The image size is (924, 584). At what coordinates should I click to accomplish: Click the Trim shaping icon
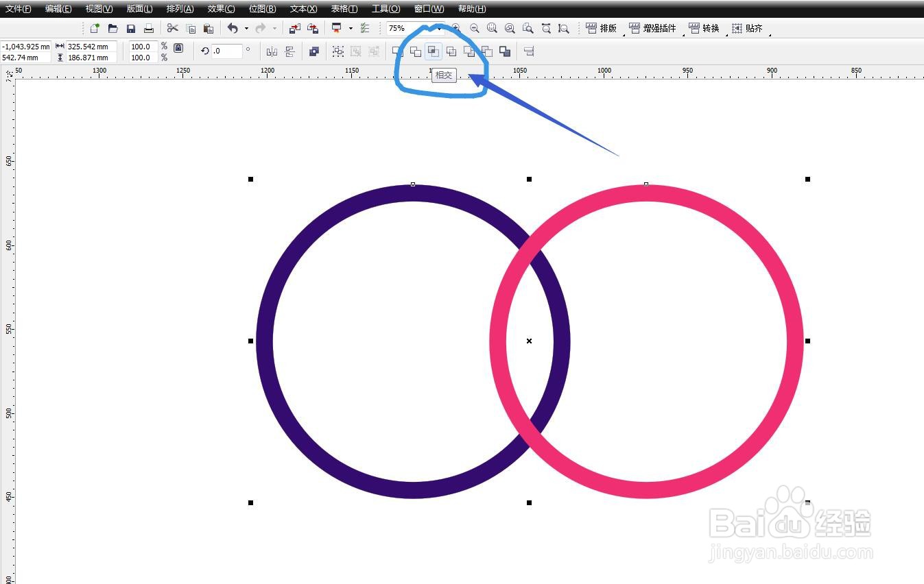click(415, 51)
